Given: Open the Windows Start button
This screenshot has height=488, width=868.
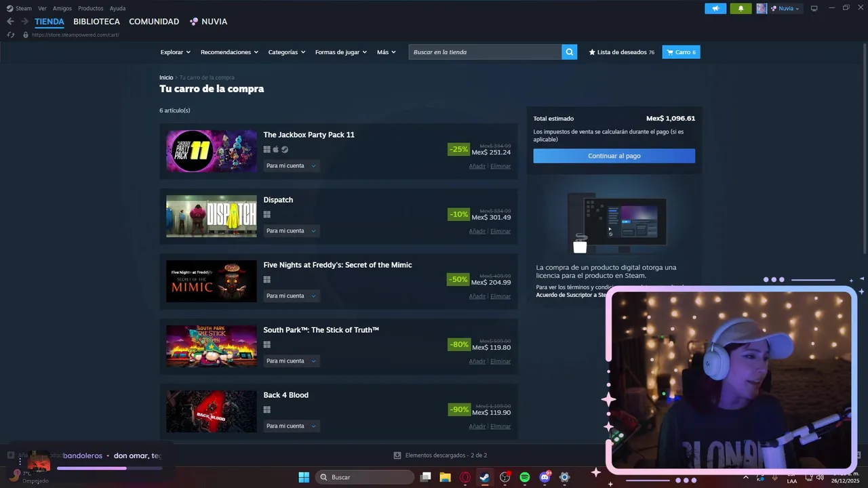Looking at the screenshot, I should pyautogui.click(x=304, y=477).
